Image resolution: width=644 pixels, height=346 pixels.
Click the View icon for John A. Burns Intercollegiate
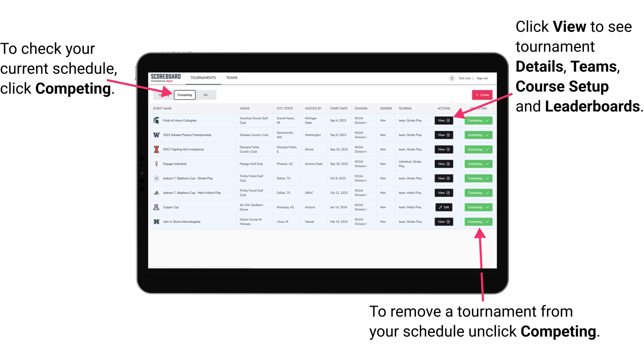[x=443, y=222]
